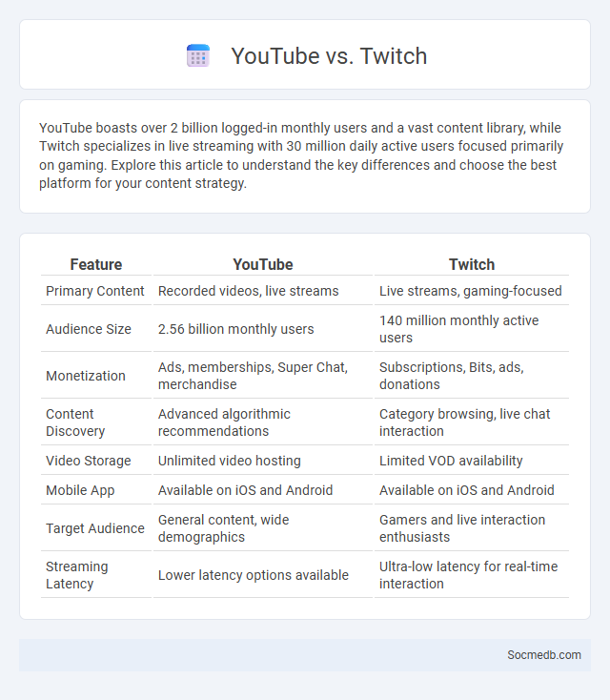
Task: Select the 'Target Audience' row label
Action: (x=95, y=528)
